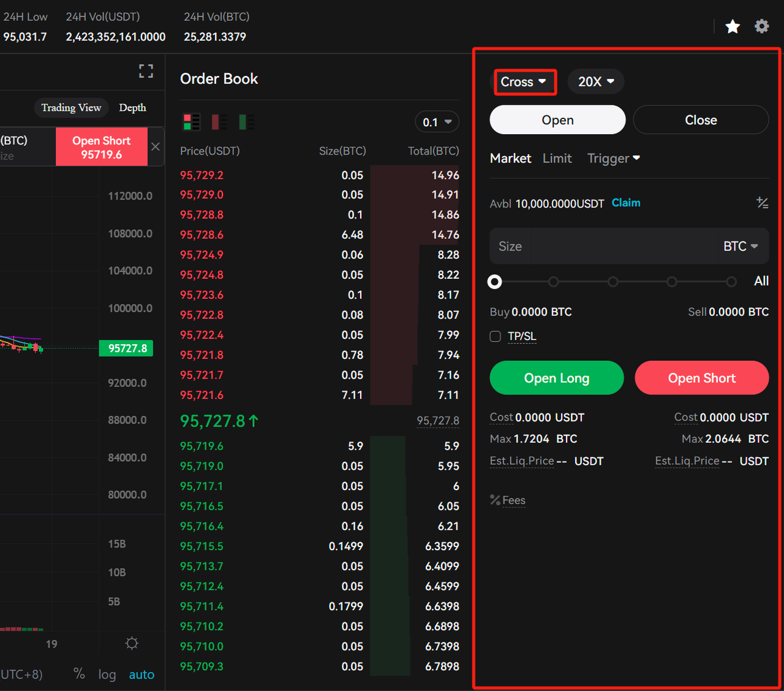Expand the Trigger order type dropdown
Screen dimensions: 784x691
pos(614,158)
